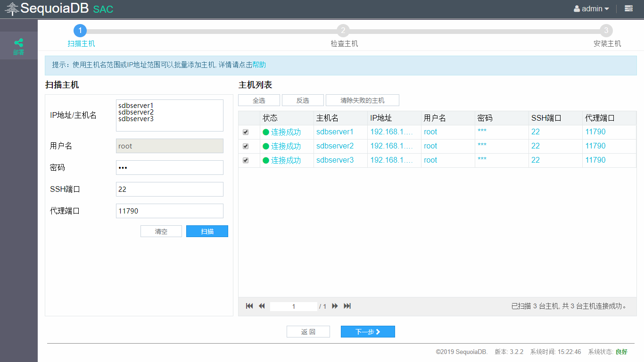This screenshot has width=644, height=362.
Task: Click 全选 select all button
Action: 259,100
